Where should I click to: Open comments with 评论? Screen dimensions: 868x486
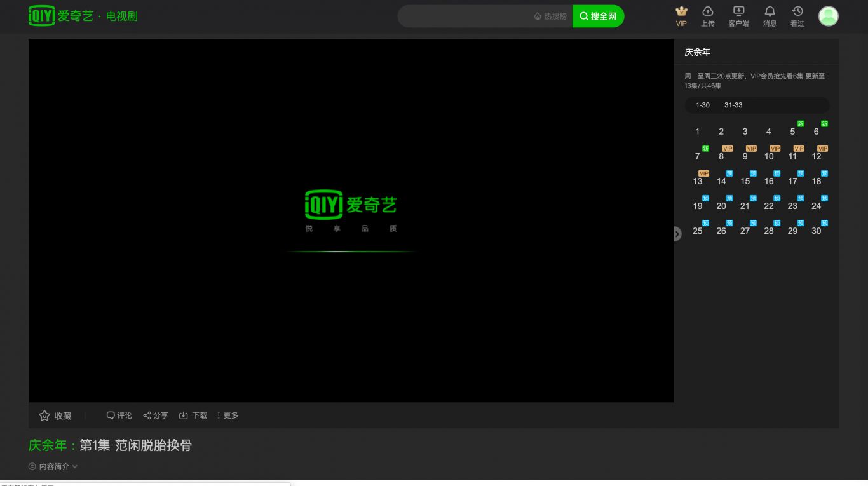coord(119,415)
